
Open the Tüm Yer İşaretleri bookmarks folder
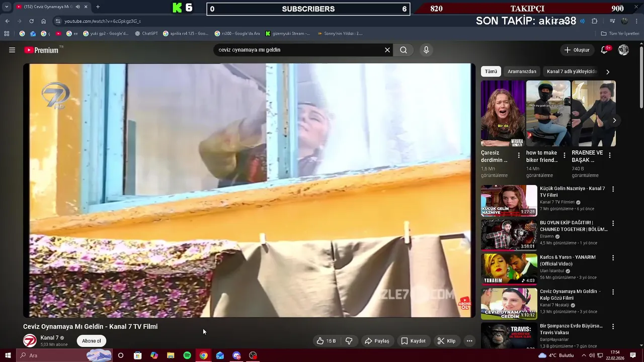click(x=620, y=34)
